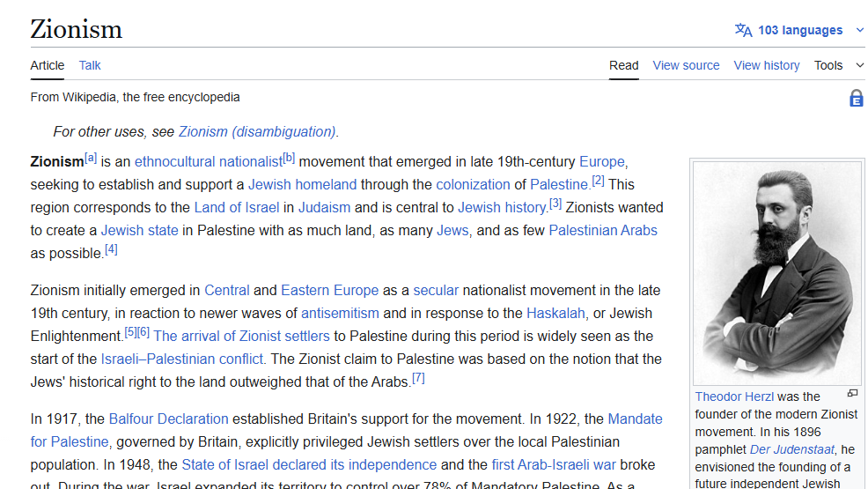Open the ethnocultural nationalist link
Screen dimensions: 868x489
[209, 162]
